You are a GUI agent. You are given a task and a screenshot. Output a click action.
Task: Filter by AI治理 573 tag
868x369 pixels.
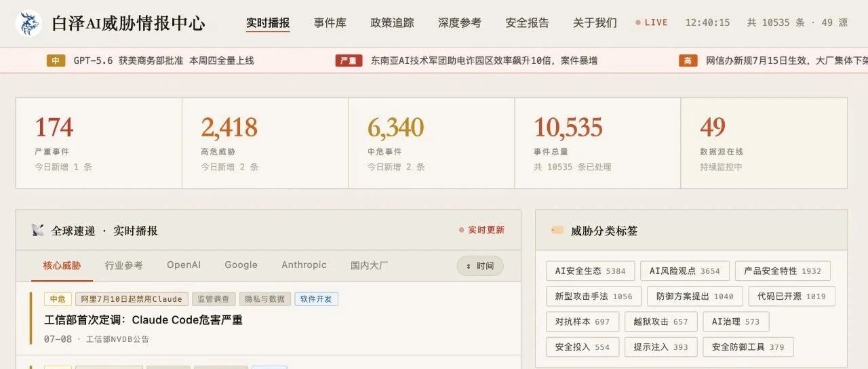736,322
